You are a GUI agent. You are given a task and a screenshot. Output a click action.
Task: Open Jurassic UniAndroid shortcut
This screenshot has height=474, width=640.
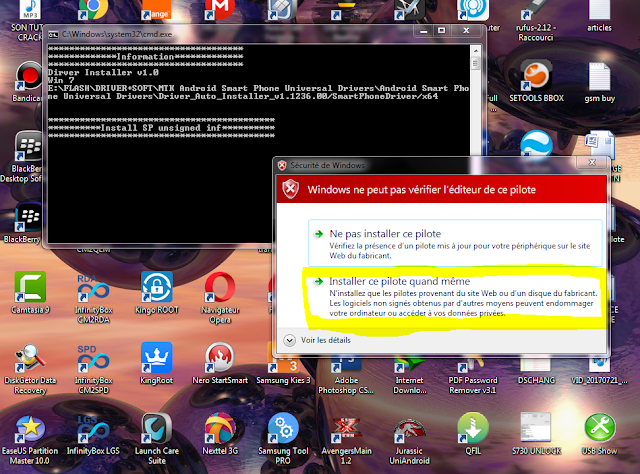click(409, 440)
